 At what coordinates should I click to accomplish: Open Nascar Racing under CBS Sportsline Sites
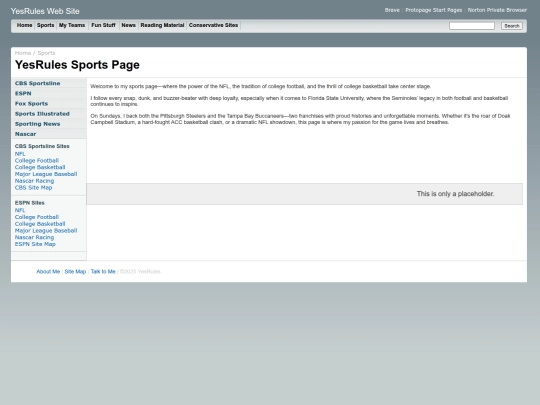click(34, 181)
